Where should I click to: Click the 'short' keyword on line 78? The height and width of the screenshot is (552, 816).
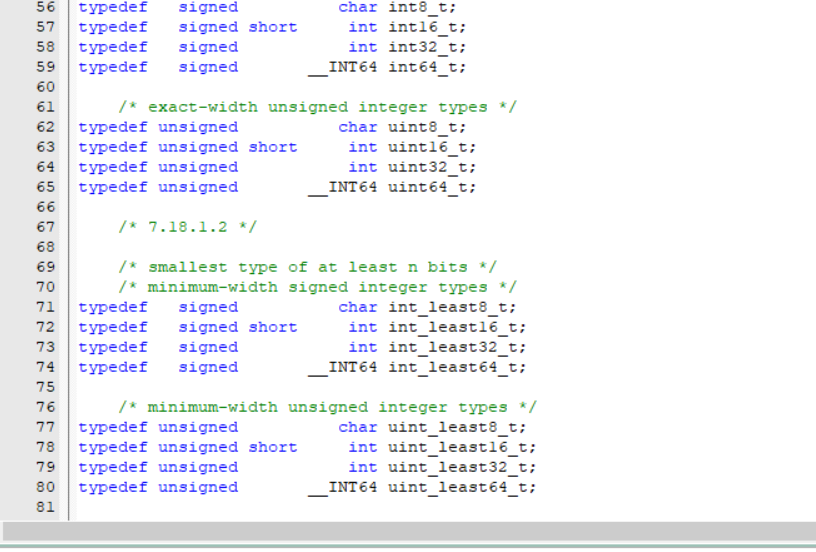click(273, 447)
